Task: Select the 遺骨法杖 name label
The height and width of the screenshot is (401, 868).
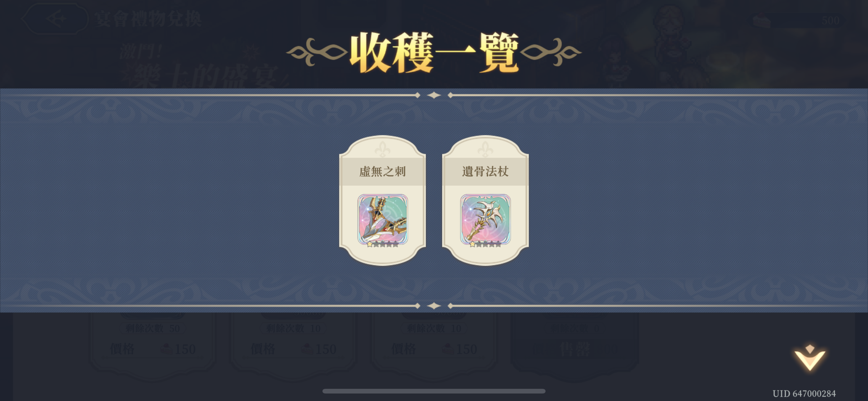Action: [485, 172]
